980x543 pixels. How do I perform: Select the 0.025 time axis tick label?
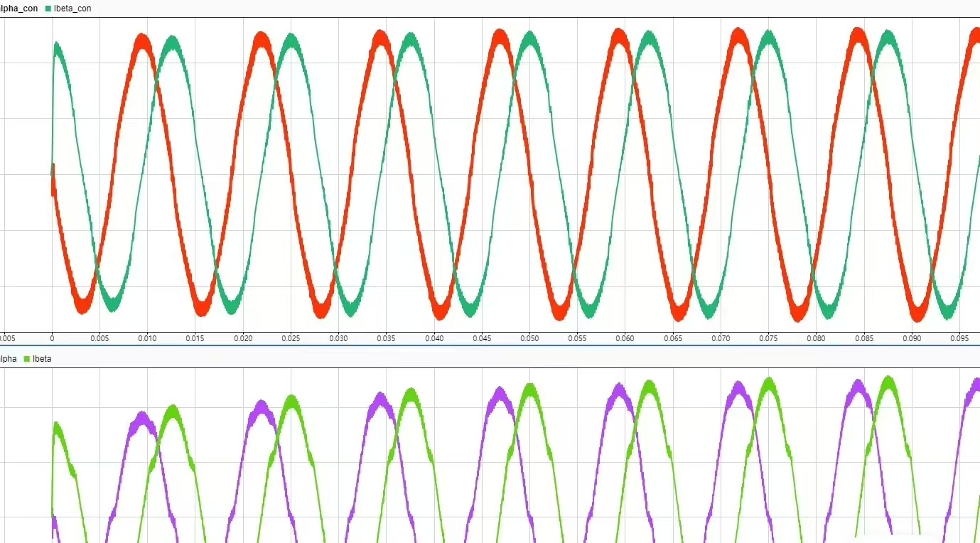tap(291, 338)
